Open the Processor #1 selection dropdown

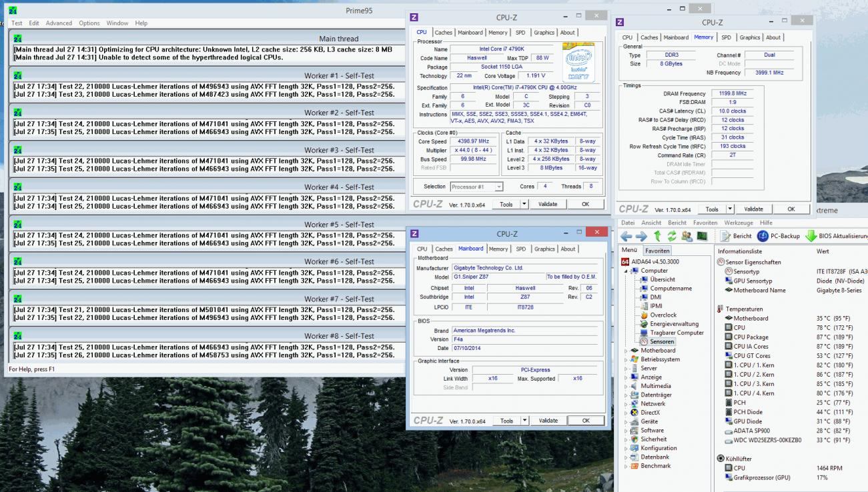tap(498, 187)
